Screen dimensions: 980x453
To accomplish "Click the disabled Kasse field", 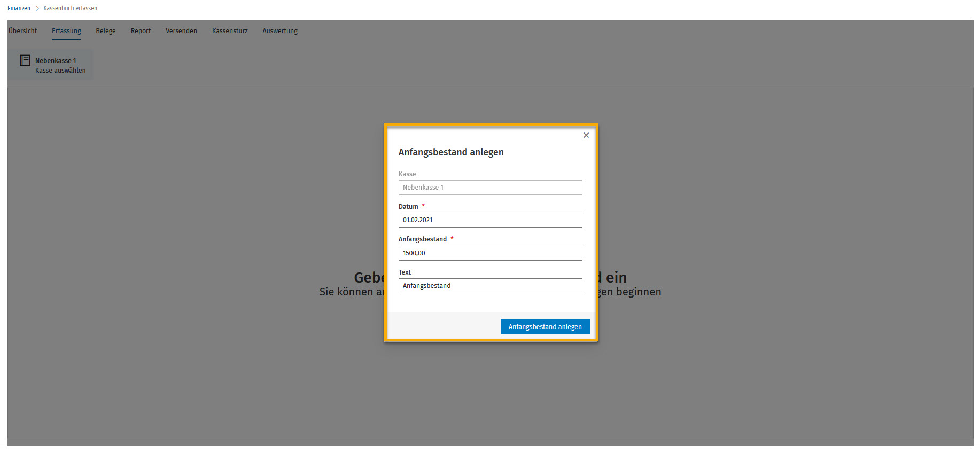I will (491, 188).
